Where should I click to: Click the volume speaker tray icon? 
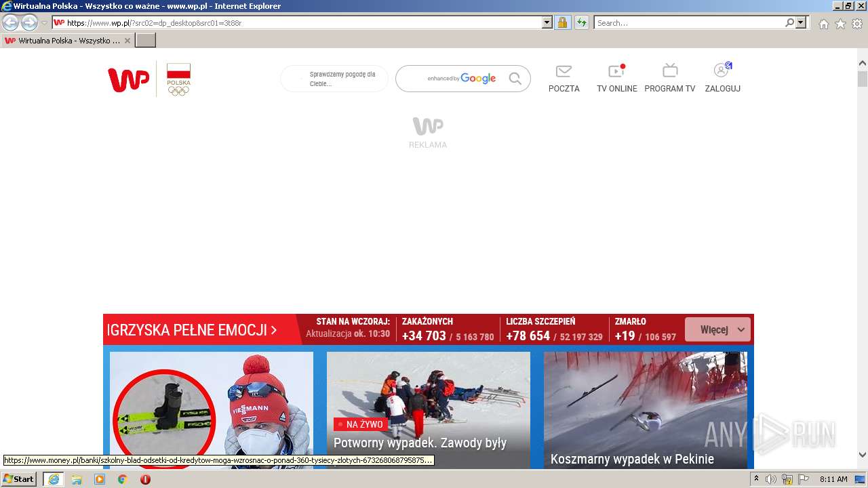771,479
